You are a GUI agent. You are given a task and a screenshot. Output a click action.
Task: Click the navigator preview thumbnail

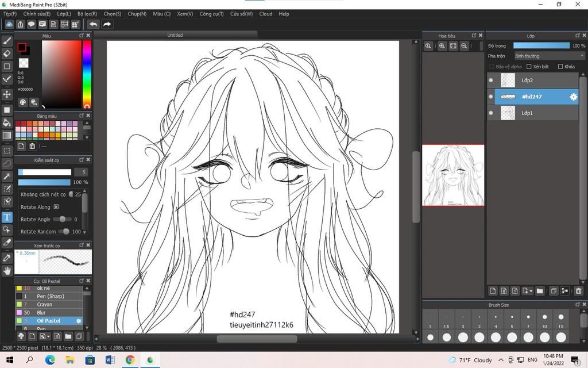pos(453,175)
